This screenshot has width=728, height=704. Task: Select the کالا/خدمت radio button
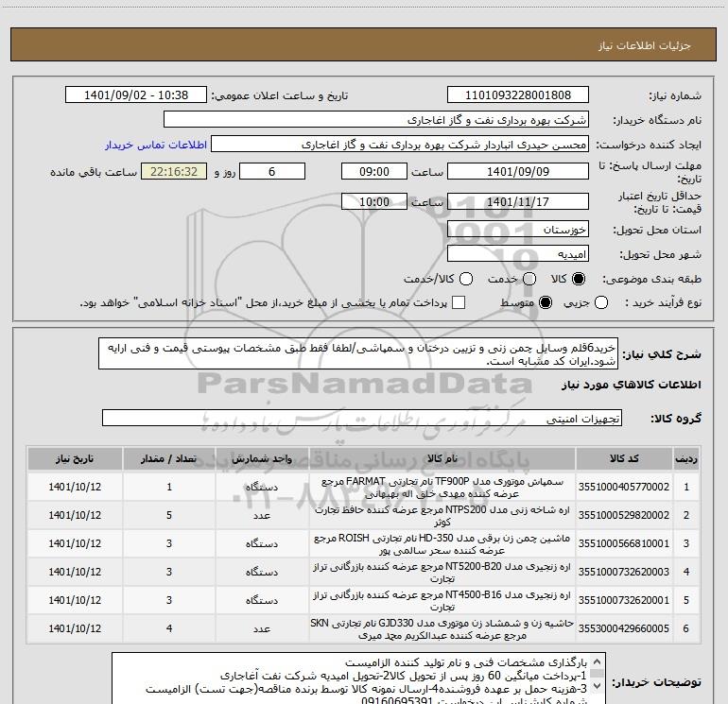click(466, 279)
